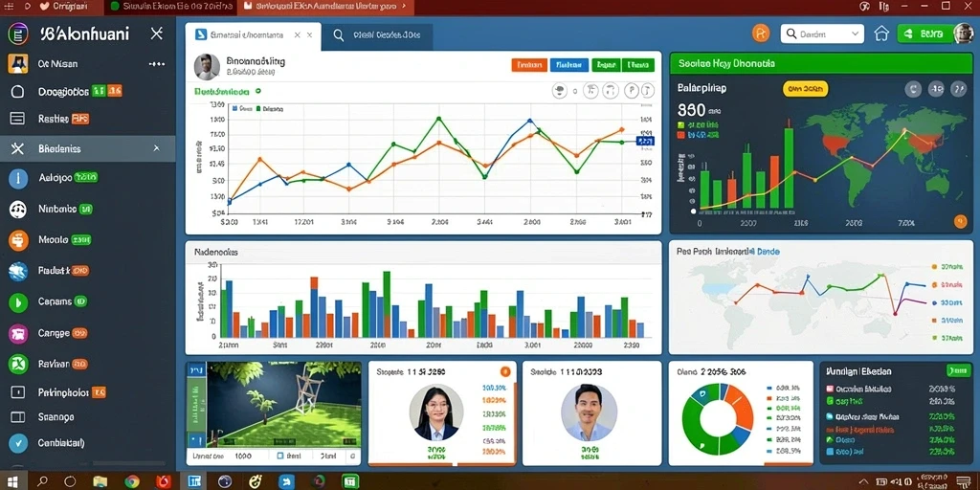
Task: Open the blue checkmark sidebar icon at bottom
Action: coord(18,443)
